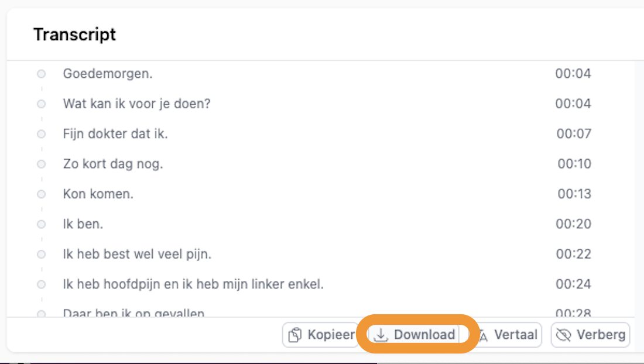Jump to timestamp 00:04 beside Goedemorgen
Image resolution: width=644 pixels, height=364 pixels.
(x=573, y=74)
